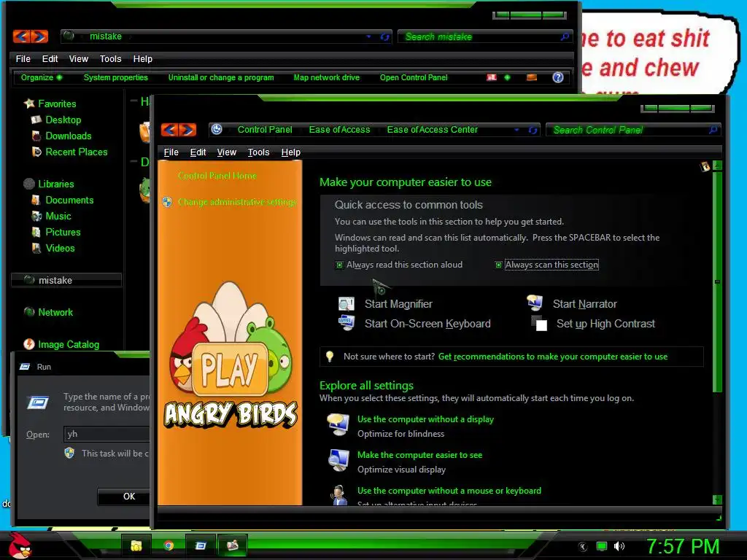Select Downloads in Favorites
747x560 pixels.
click(x=68, y=136)
